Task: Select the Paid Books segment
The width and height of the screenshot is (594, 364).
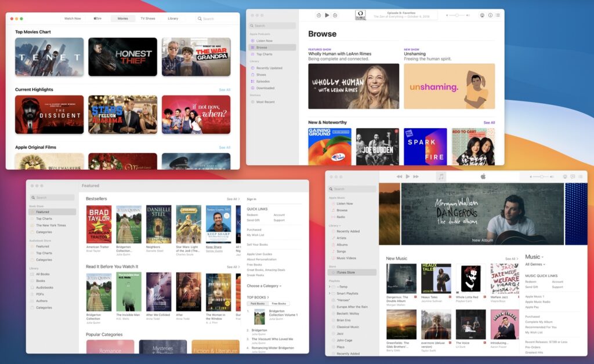Action: (258, 304)
